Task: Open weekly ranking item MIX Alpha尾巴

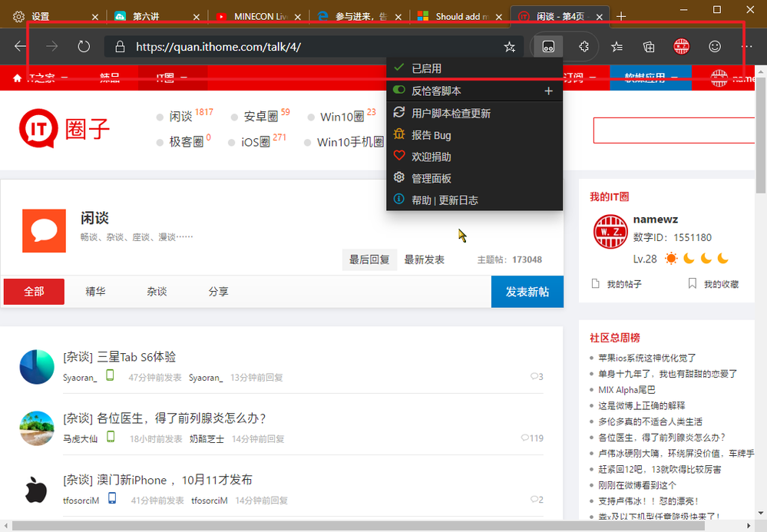Action: coord(626,390)
